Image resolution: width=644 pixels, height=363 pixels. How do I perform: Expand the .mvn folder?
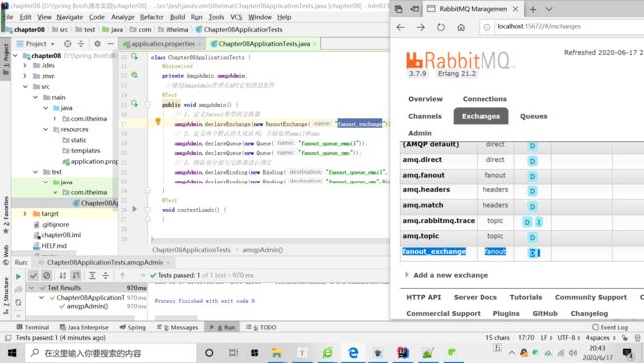pyautogui.click(x=25, y=76)
